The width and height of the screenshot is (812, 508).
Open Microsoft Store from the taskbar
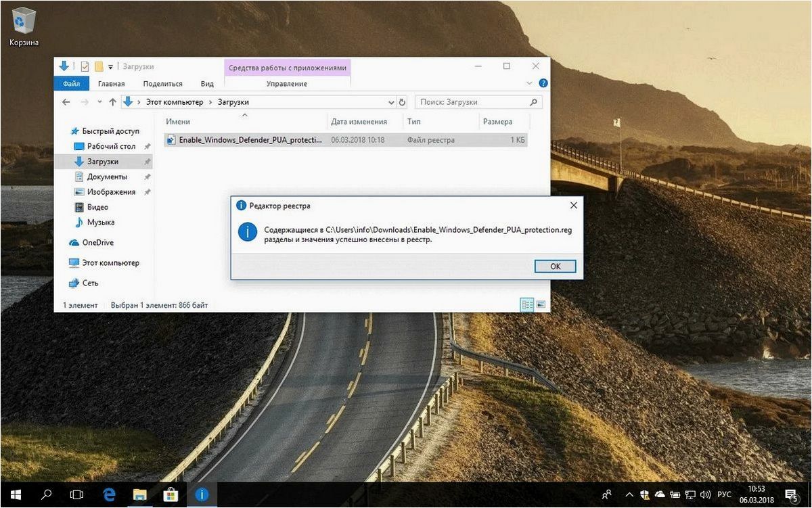[171, 494]
